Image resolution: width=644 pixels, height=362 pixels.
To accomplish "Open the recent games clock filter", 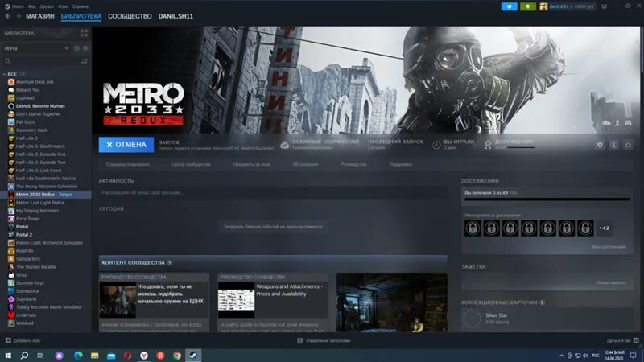I will point(76,48).
